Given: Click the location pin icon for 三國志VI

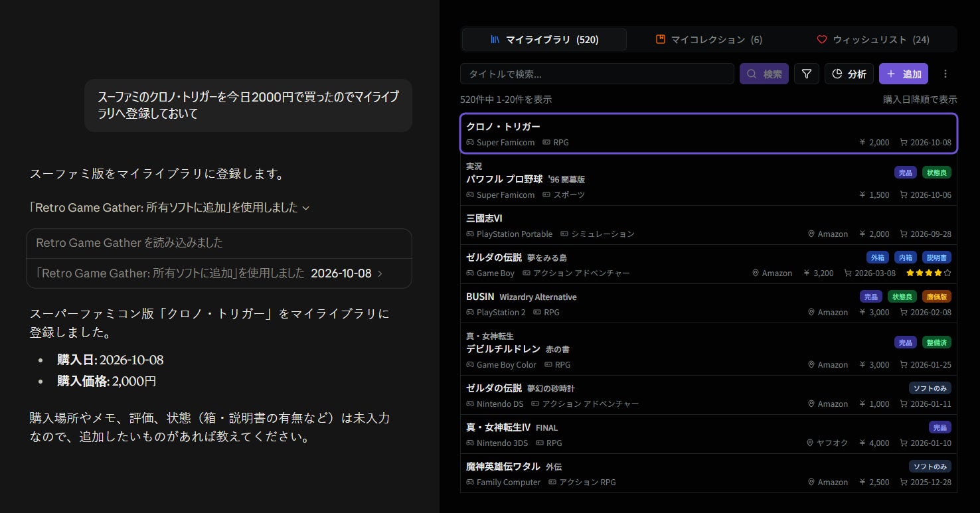Looking at the screenshot, I should tap(811, 234).
